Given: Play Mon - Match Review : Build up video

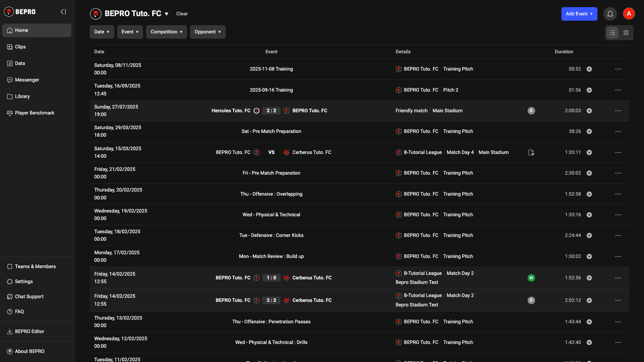Looking at the screenshot, I should 589,256.
